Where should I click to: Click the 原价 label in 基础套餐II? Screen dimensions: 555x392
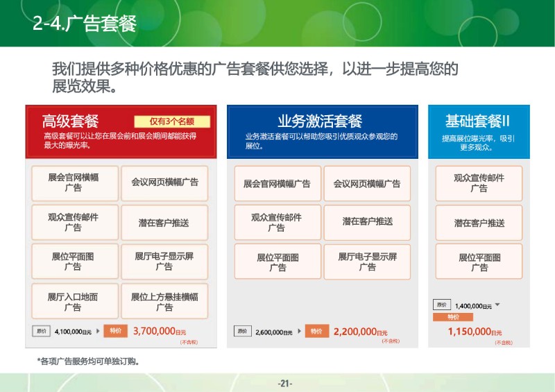pos(441,305)
